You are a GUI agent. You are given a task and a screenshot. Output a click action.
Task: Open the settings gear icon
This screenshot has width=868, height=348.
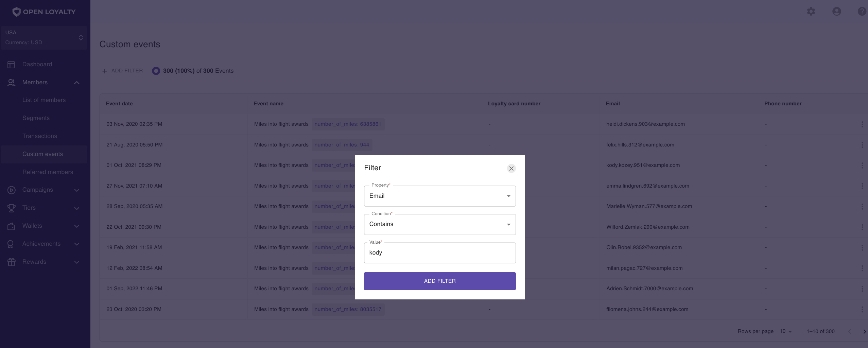(811, 12)
